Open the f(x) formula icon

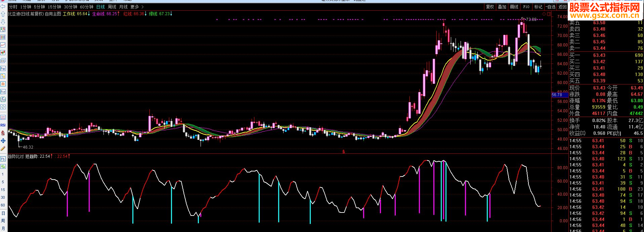point(3,99)
